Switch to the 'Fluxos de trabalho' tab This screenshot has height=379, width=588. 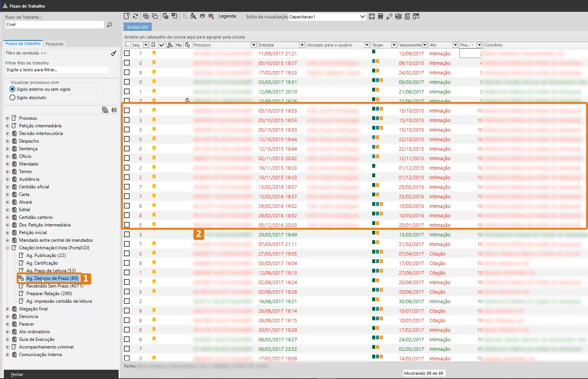23,43
